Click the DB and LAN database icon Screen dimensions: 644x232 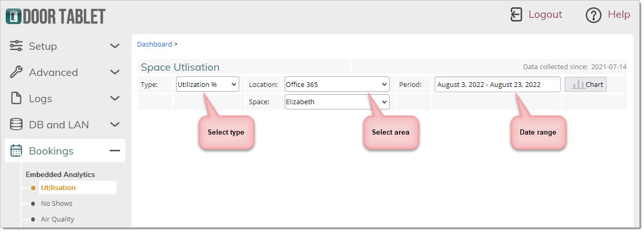tap(16, 125)
